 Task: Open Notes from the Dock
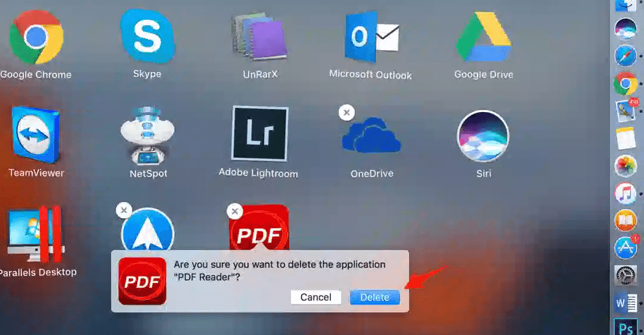point(626,138)
